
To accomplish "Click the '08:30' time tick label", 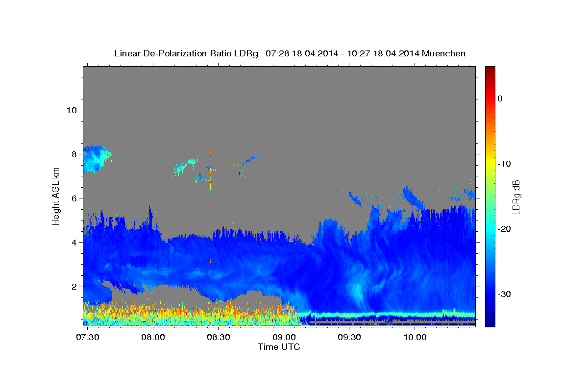I will [219, 338].
